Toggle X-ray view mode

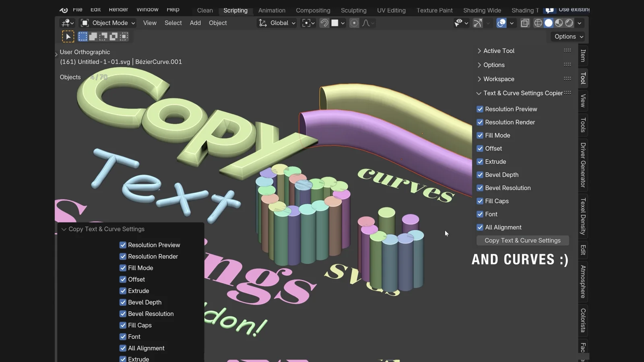pos(524,23)
